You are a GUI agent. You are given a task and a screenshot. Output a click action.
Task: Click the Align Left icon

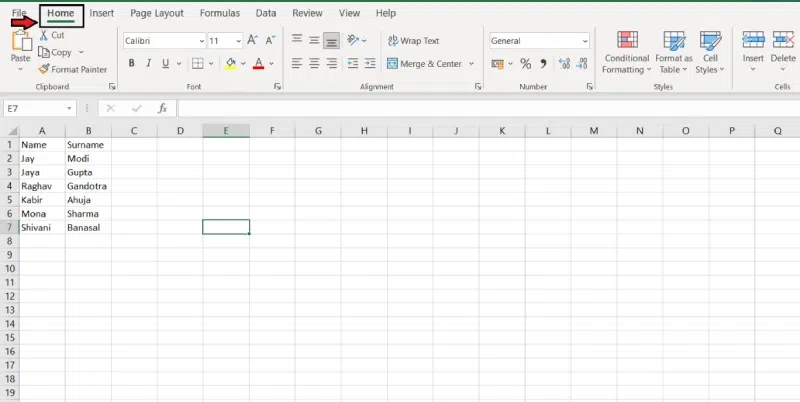pos(297,63)
